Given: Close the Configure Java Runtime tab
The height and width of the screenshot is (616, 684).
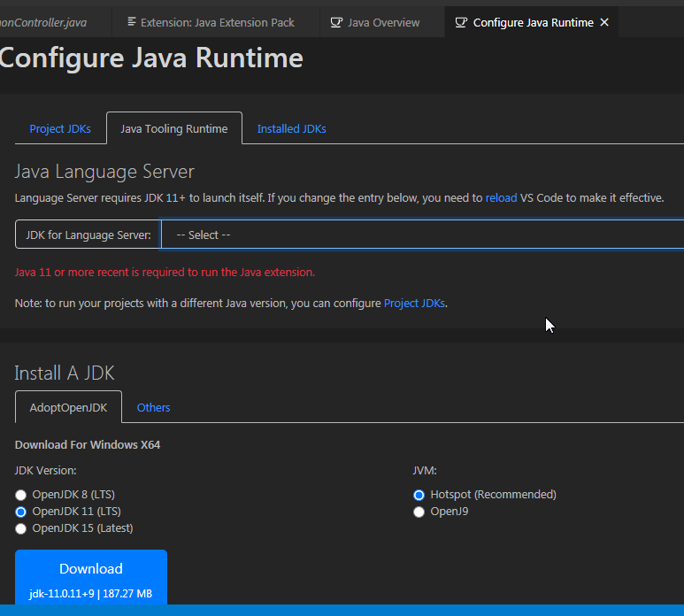Looking at the screenshot, I should point(604,22).
